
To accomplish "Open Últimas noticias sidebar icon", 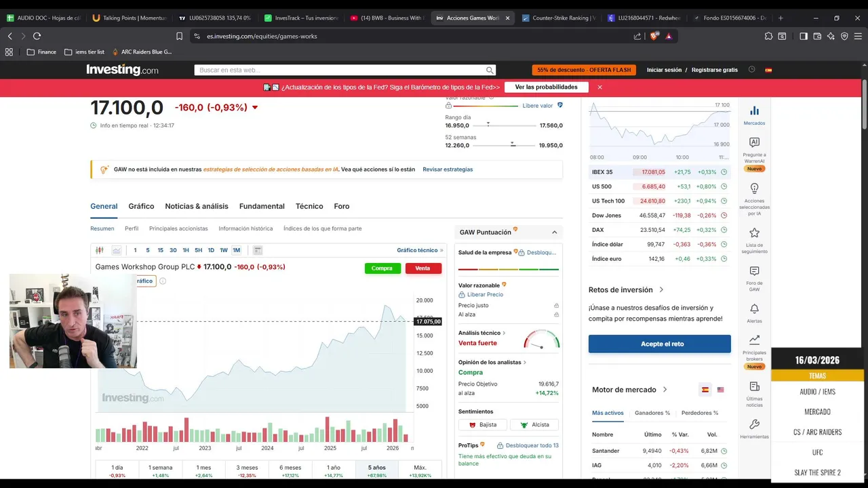I will (754, 393).
